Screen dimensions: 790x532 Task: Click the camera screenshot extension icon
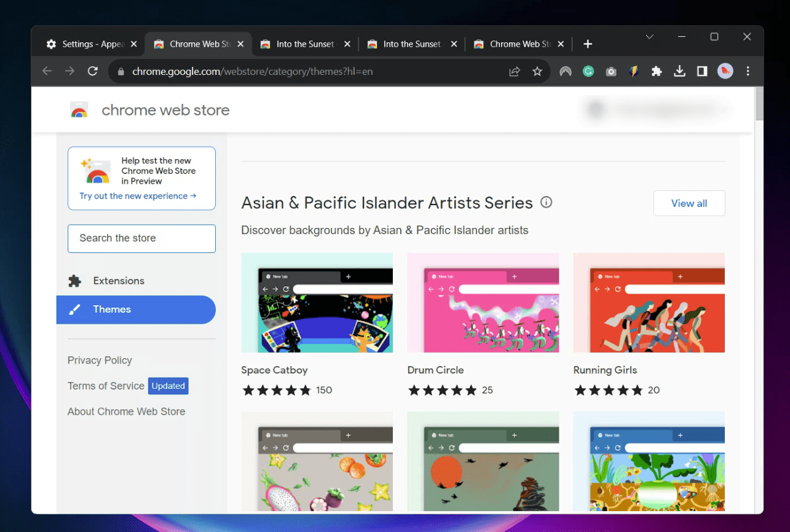611,71
